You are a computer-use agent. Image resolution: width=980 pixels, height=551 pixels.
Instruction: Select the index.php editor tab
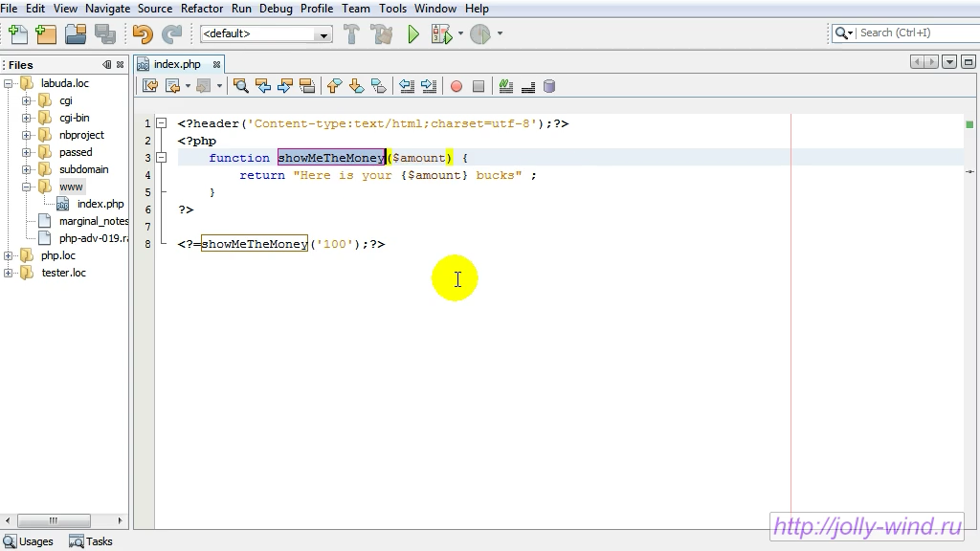tap(177, 64)
